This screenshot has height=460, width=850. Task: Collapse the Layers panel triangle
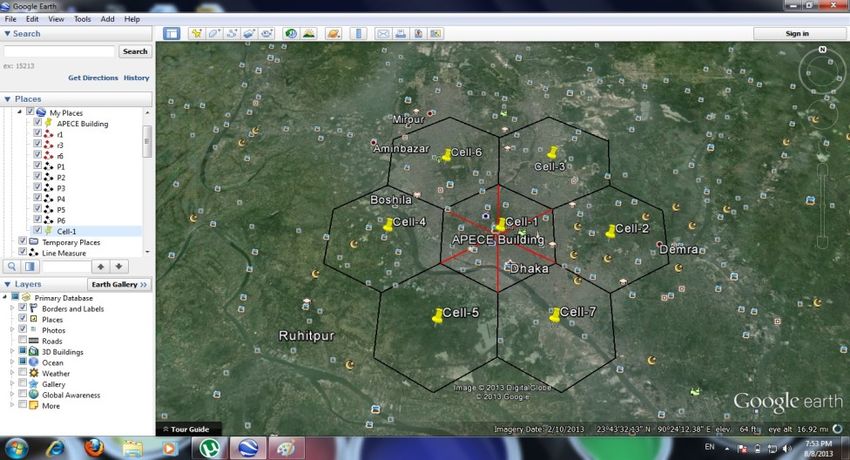7,284
